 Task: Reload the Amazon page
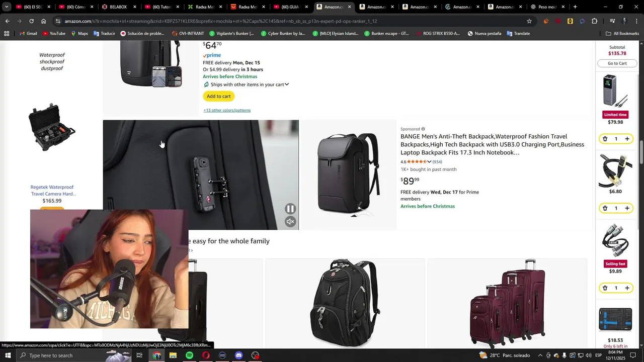coord(31,21)
